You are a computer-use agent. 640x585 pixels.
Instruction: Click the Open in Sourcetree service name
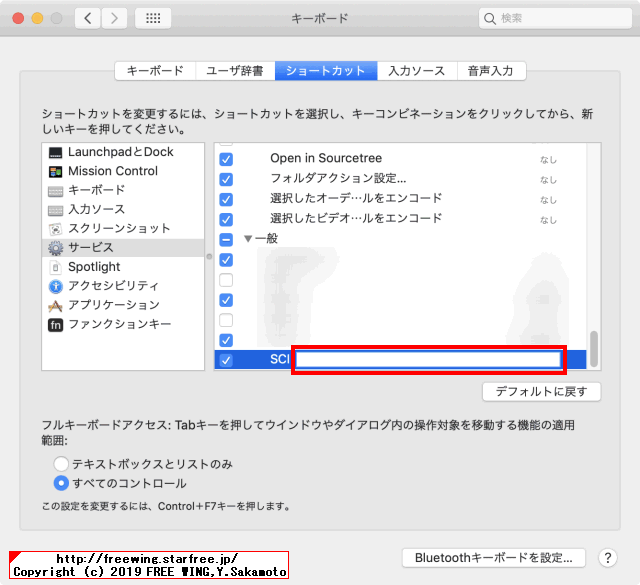(326, 158)
